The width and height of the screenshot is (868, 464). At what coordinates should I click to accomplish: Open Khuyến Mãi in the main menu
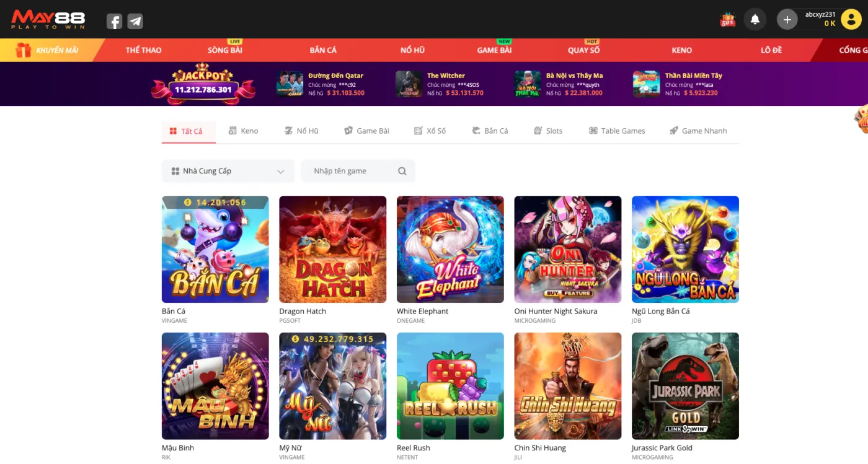pyautogui.click(x=57, y=50)
